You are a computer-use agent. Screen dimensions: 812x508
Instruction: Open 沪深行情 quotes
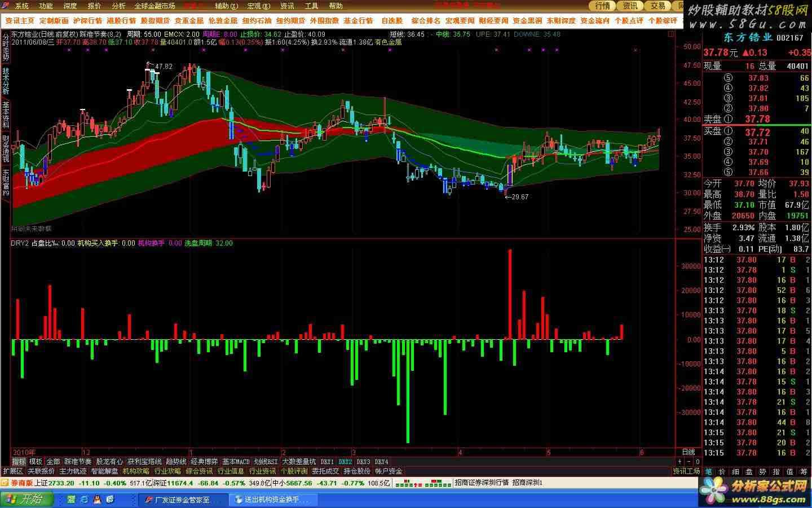(87, 20)
